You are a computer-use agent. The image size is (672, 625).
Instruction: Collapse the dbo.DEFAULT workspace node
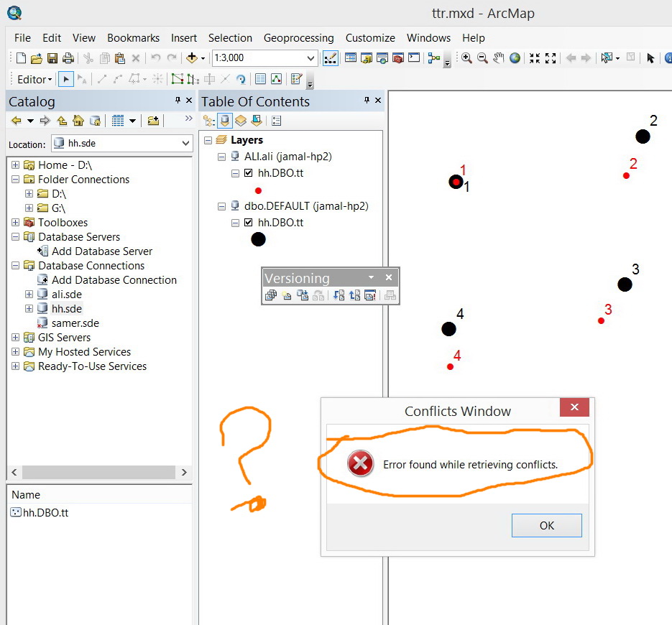pos(221,206)
